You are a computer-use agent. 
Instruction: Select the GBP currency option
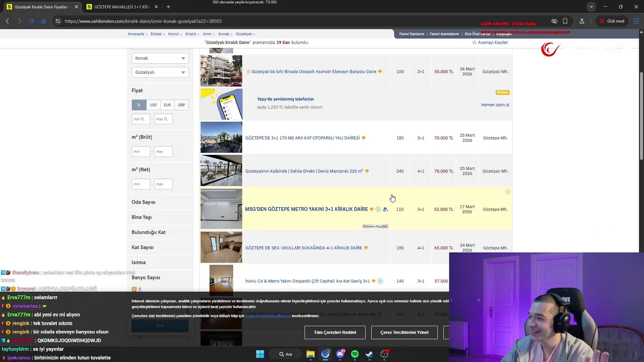click(x=181, y=105)
